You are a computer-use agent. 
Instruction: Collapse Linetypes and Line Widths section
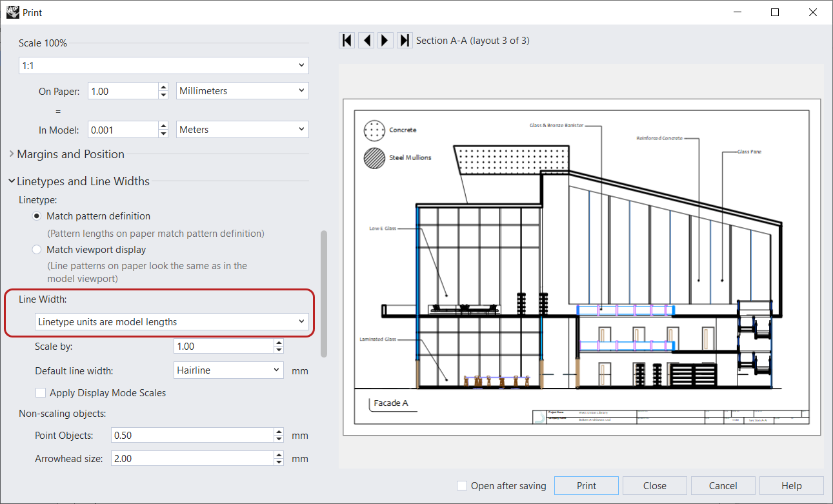83,181
